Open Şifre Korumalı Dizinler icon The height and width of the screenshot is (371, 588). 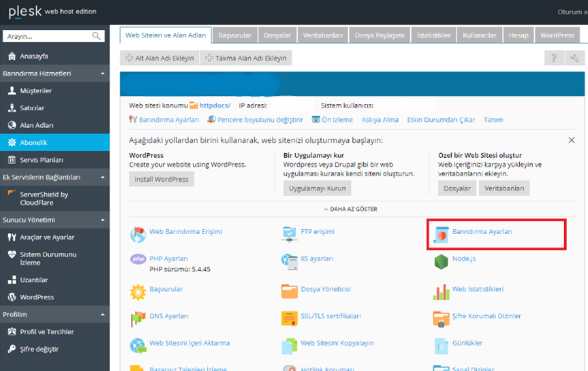coord(441,319)
